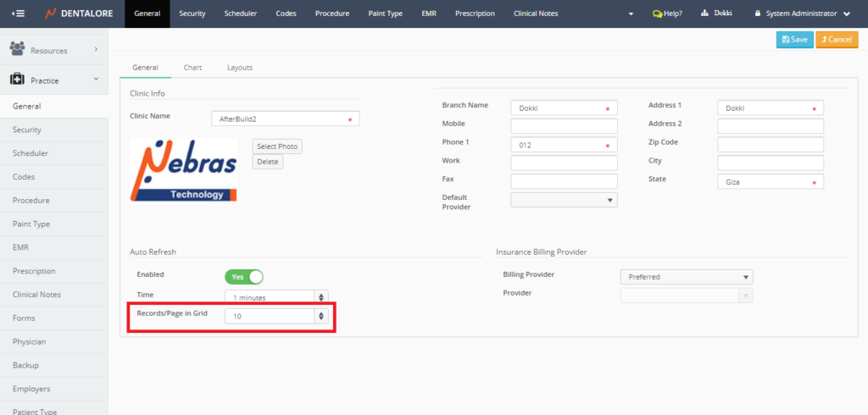Click the Resources people icon in sidebar

coord(17,50)
